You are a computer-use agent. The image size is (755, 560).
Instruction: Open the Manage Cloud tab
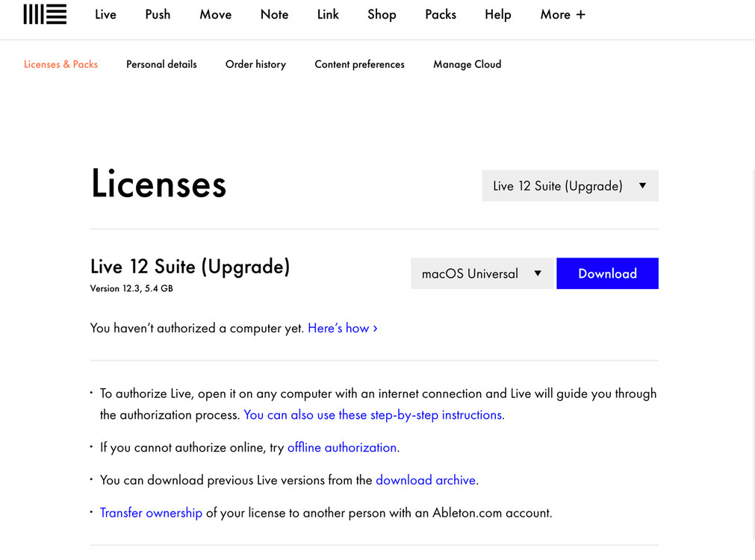(467, 64)
